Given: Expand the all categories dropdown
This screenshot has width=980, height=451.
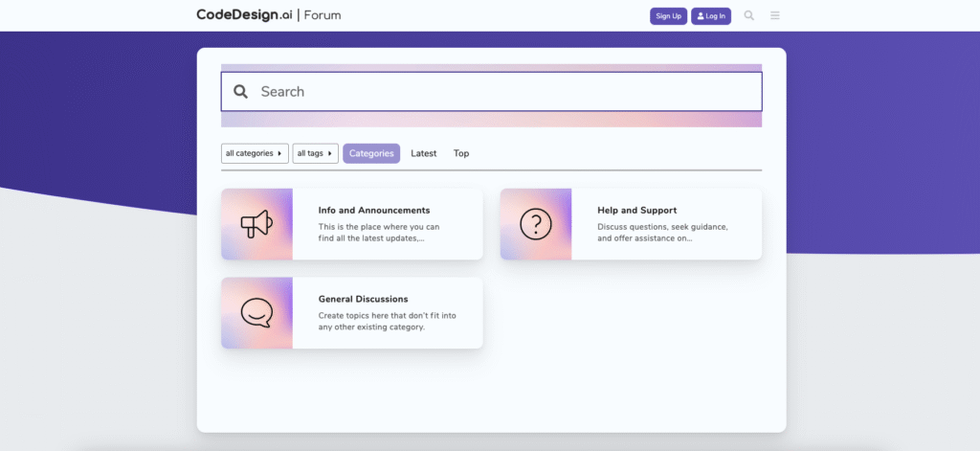Looking at the screenshot, I should (255, 153).
